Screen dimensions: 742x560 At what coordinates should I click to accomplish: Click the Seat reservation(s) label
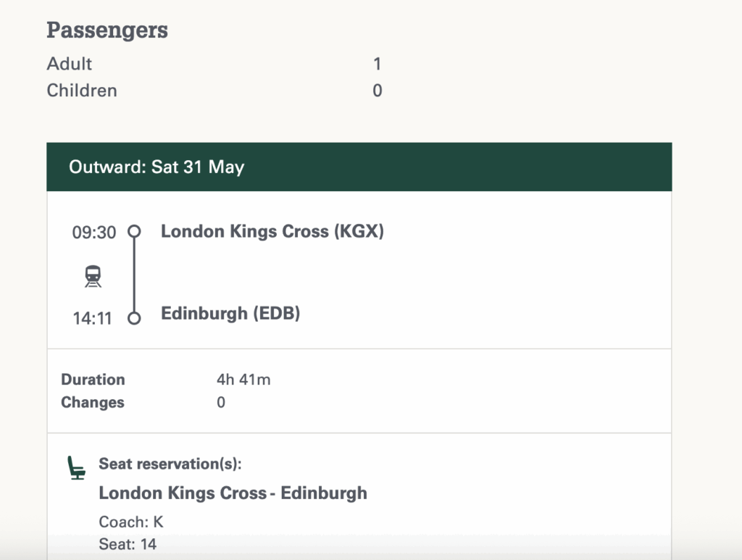[170, 464]
